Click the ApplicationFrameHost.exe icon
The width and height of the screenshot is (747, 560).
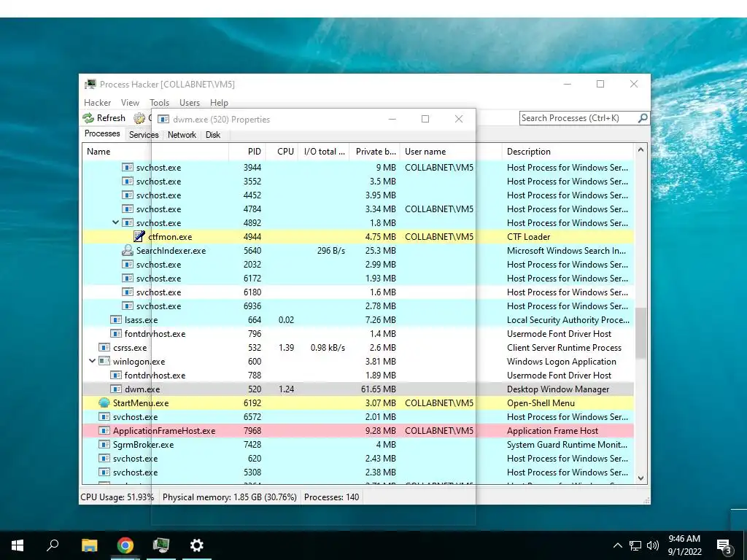[104, 430]
